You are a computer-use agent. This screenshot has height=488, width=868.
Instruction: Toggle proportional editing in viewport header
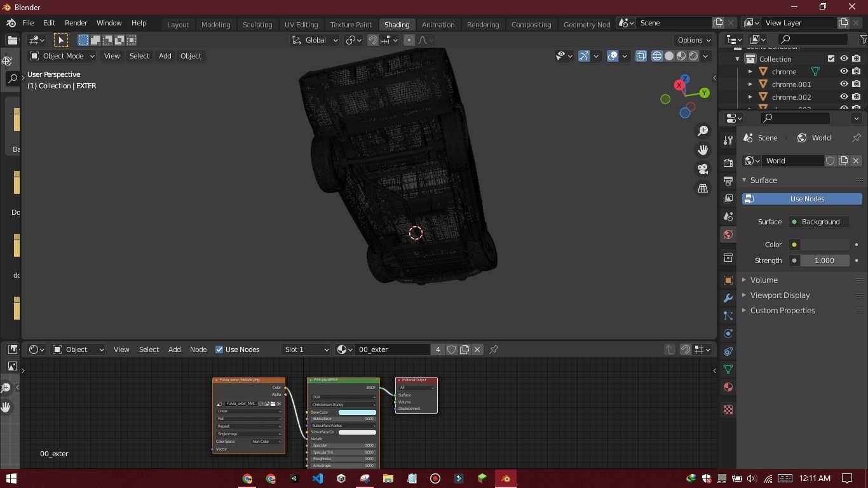[x=409, y=40]
